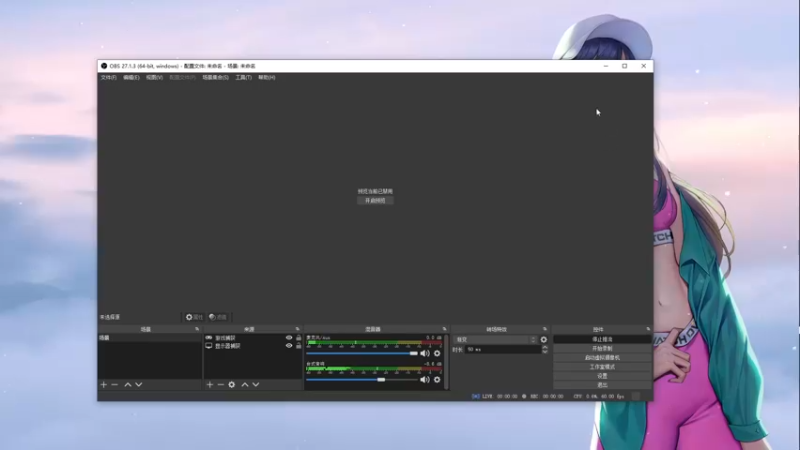Mute the microphone/Aux speaker icon

[425, 353]
